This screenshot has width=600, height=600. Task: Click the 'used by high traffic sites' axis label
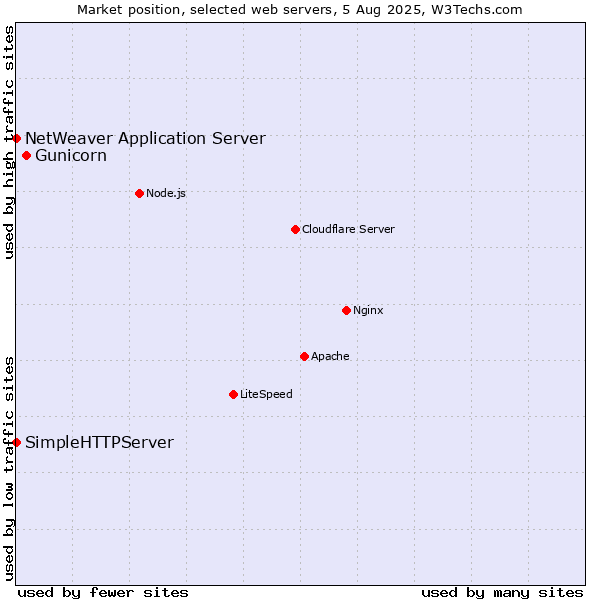coord(9,142)
